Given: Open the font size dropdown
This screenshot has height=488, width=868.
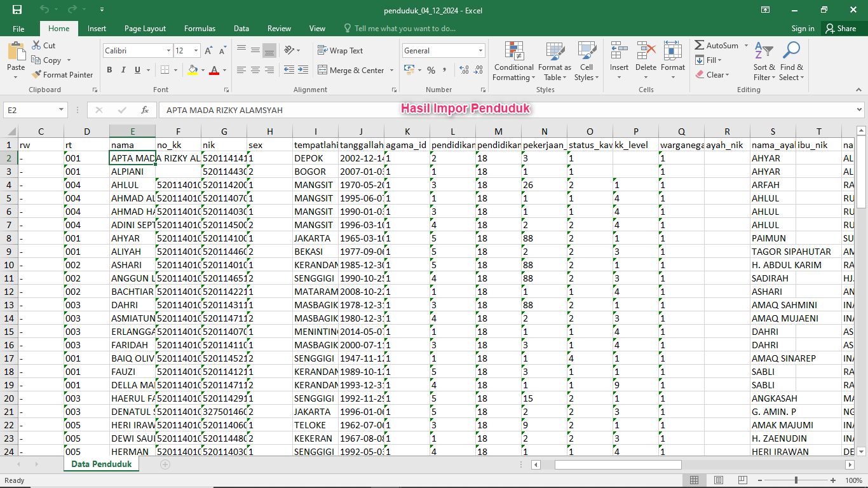Looking at the screenshot, I should (x=197, y=50).
